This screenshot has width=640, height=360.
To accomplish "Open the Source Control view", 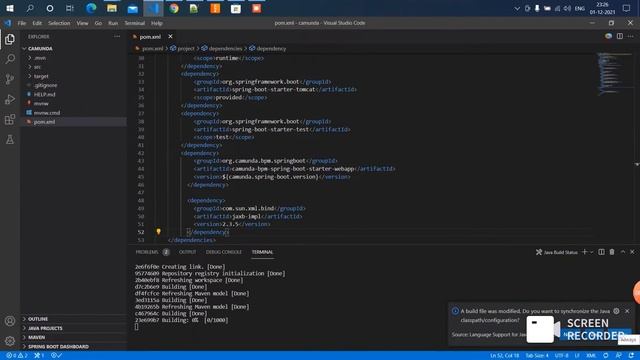I will click(x=10, y=79).
